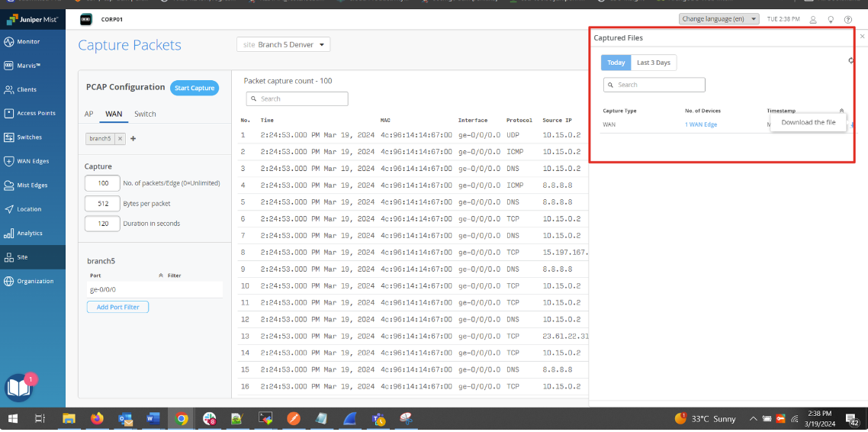This screenshot has width=868, height=432.
Task: Click the lightbulb what's new icon
Action: pos(831,19)
